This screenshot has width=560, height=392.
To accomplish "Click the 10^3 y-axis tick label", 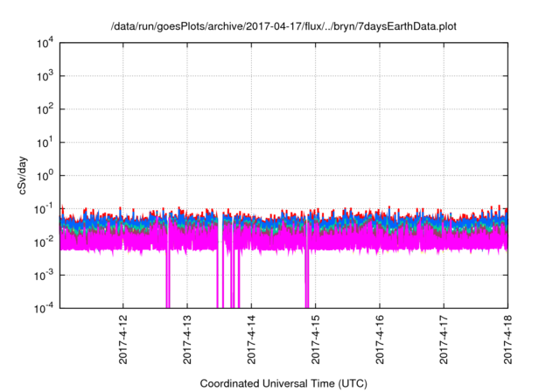I will (x=45, y=76).
